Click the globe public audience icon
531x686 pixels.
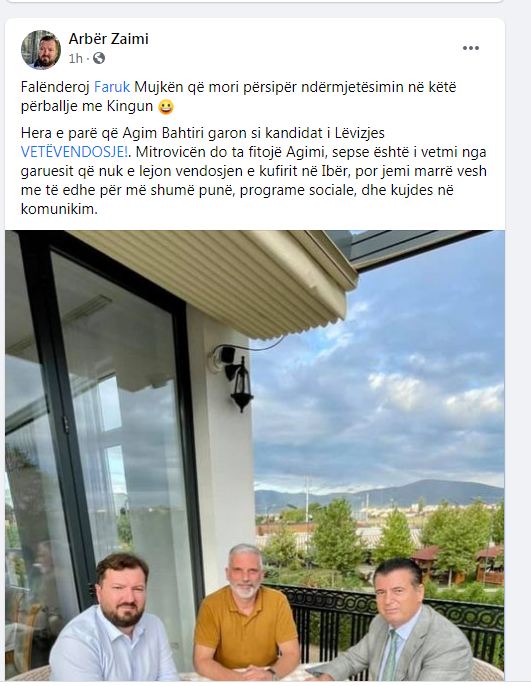[99, 58]
